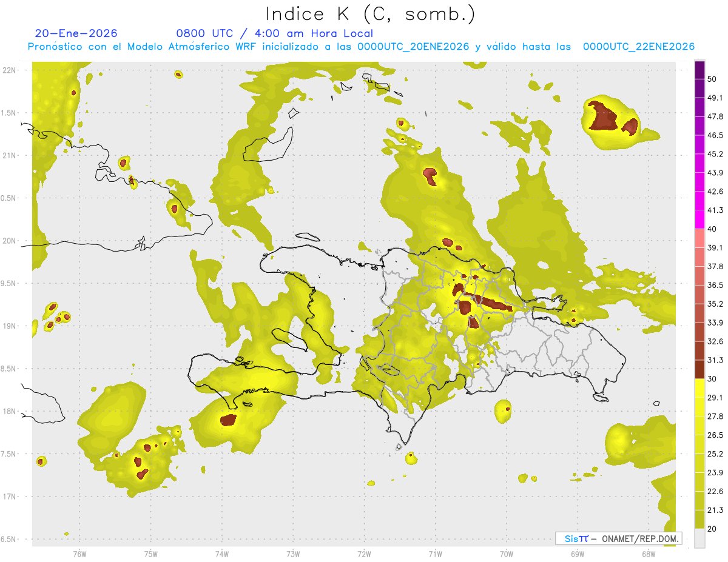Click the "40" color bar value

[712, 229]
